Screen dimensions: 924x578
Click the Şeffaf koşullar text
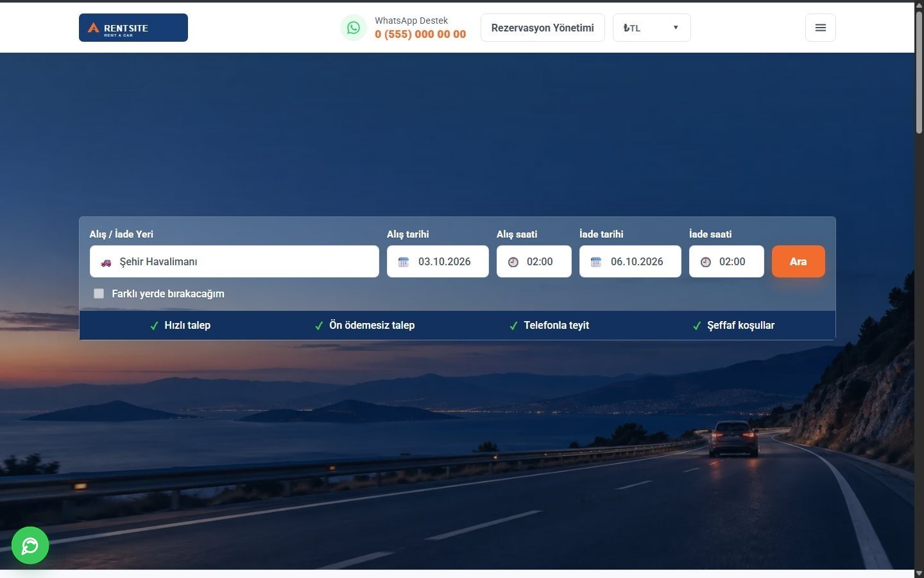(741, 325)
